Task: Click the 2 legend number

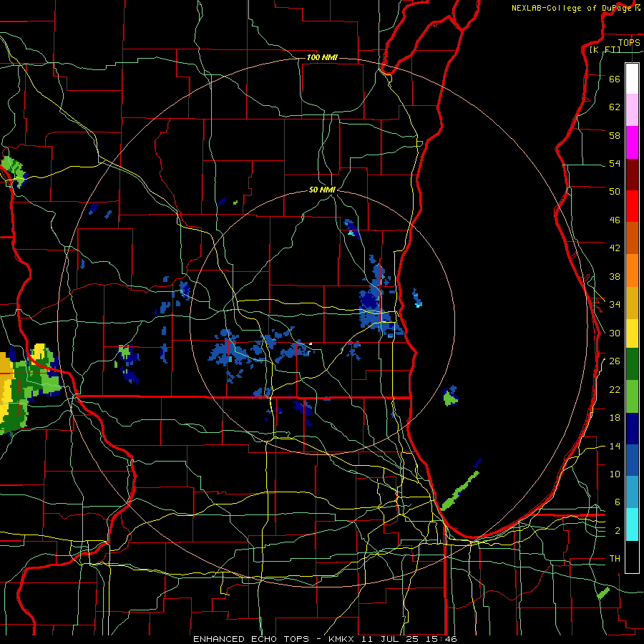Action: [x=618, y=530]
